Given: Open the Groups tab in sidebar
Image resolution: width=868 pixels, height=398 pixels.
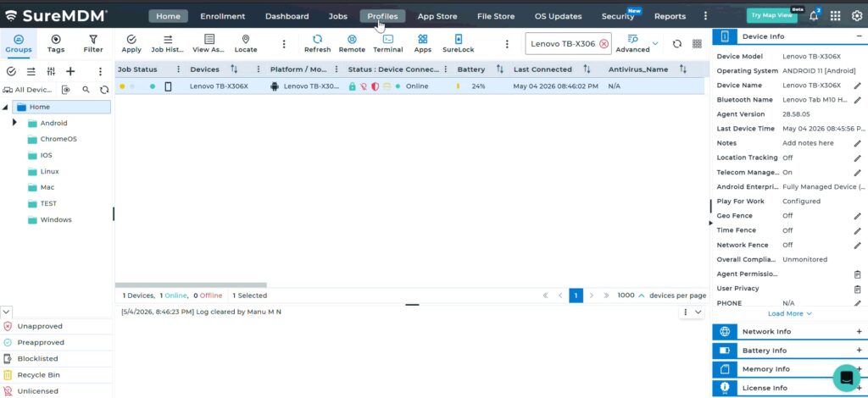Looking at the screenshot, I should [x=19, y=44].
